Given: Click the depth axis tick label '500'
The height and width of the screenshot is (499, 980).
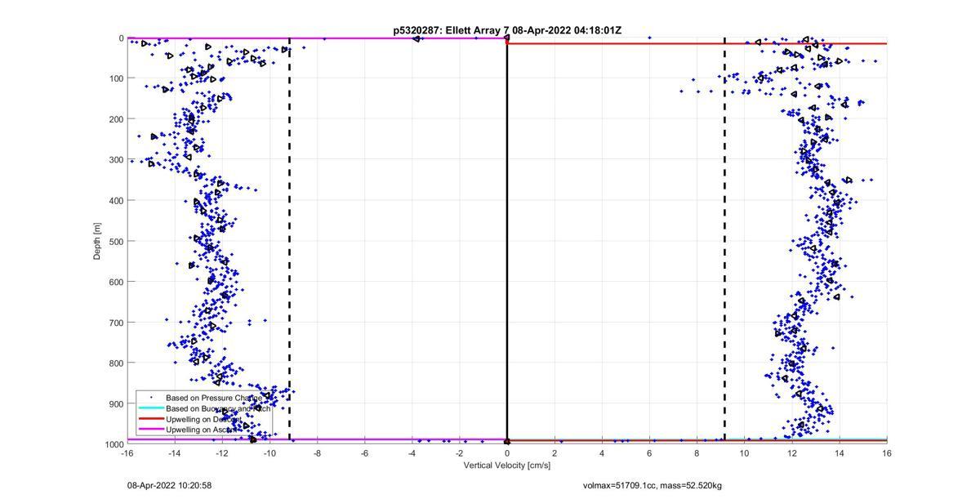Looking at the screenshot, I should (x=116, y=241).
